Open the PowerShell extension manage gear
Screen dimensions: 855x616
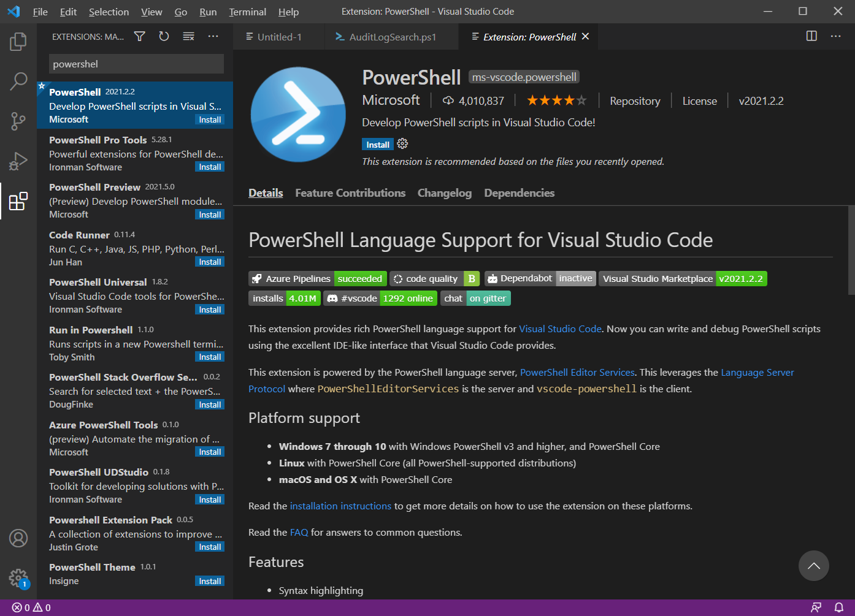click(x=402, y=144)
